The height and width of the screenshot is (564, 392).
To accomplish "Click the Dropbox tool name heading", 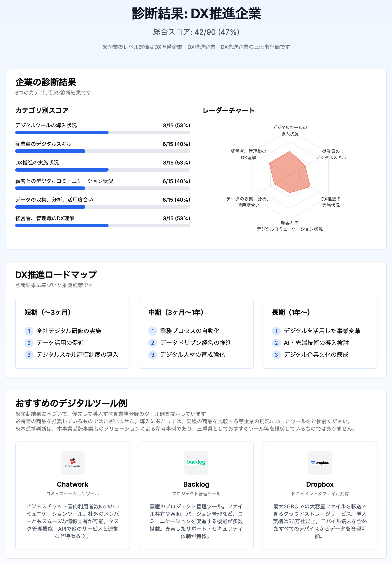I will [320, 484].
